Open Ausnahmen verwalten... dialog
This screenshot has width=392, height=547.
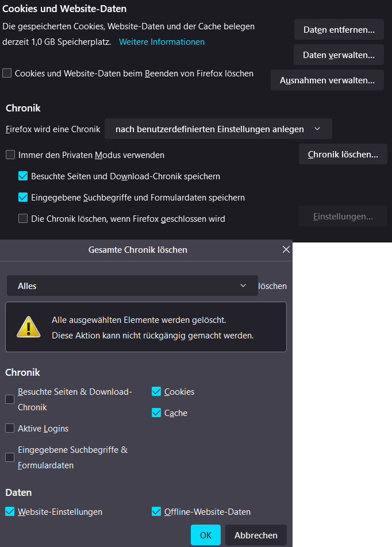coord(327,80)
